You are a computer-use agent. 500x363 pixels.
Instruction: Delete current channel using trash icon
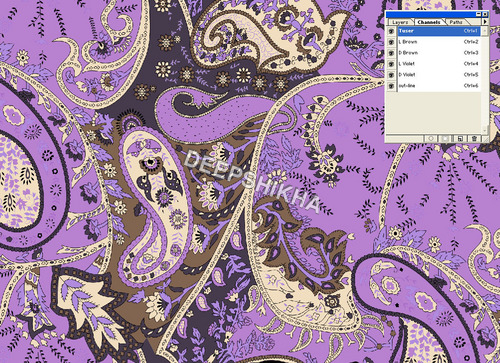[x=474, y=139]
